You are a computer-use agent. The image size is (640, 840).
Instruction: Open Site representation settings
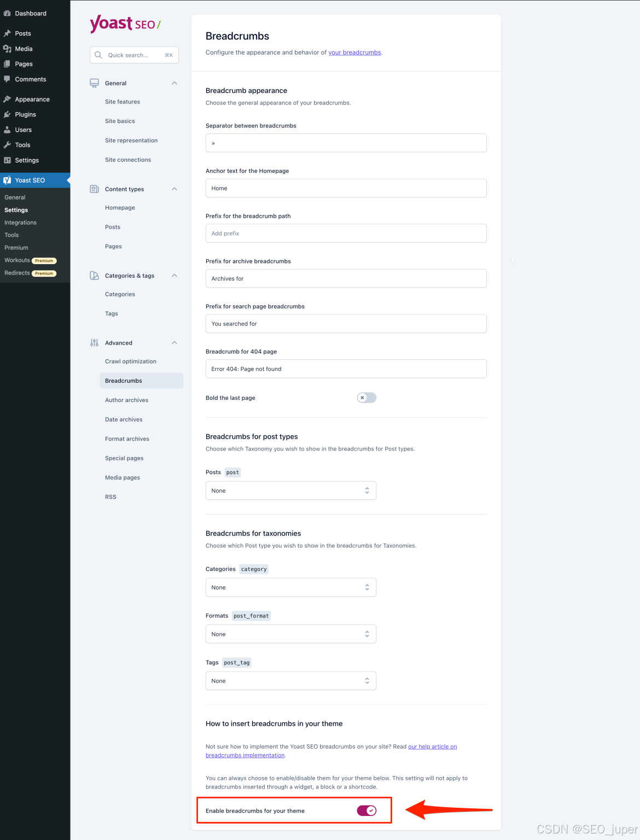point(131,141)
